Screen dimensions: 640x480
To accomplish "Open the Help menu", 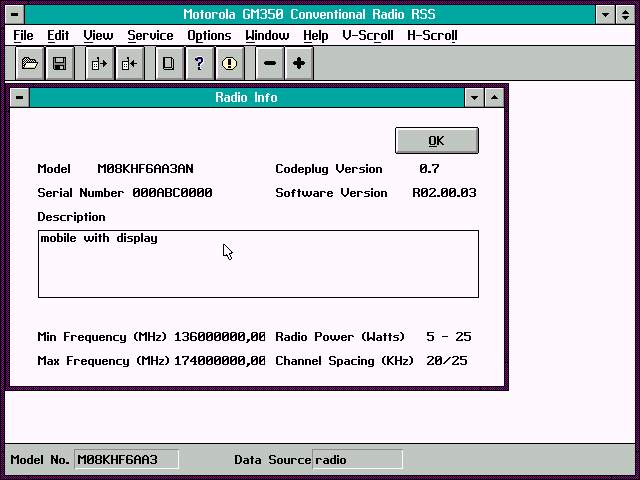I will coord(316,36).
